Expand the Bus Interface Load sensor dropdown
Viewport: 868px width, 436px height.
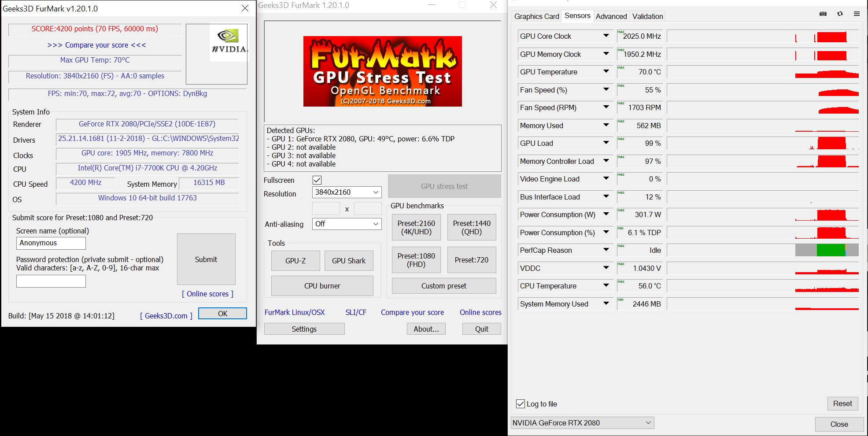tap(606, 196)
